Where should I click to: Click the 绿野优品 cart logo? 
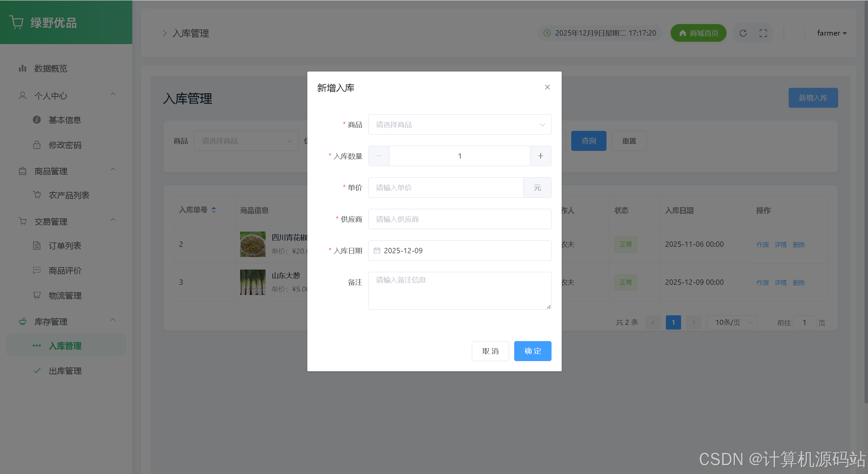coord(16,22)
